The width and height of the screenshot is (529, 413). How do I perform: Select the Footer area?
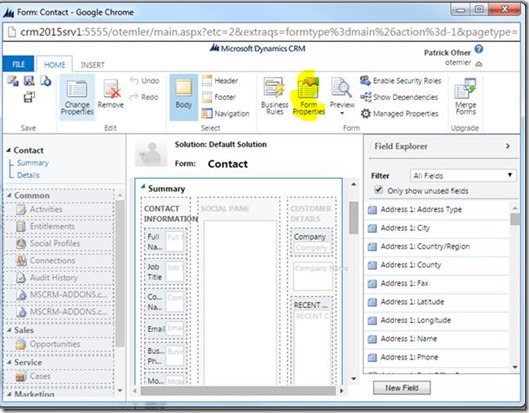[219, 97]
